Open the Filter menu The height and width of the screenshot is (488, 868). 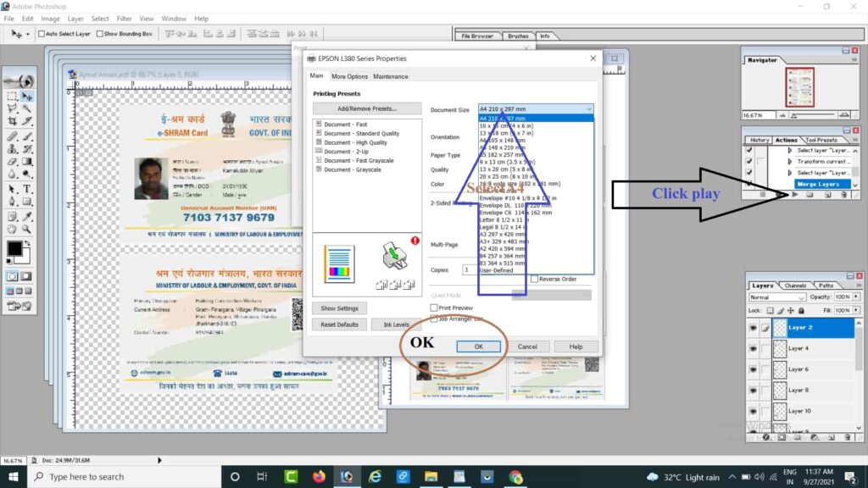(x=124, y=18)
